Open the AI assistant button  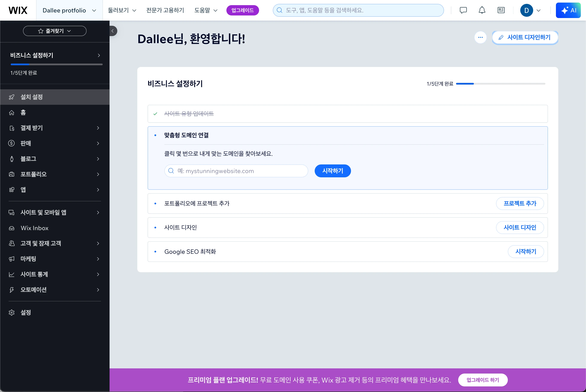568,10
